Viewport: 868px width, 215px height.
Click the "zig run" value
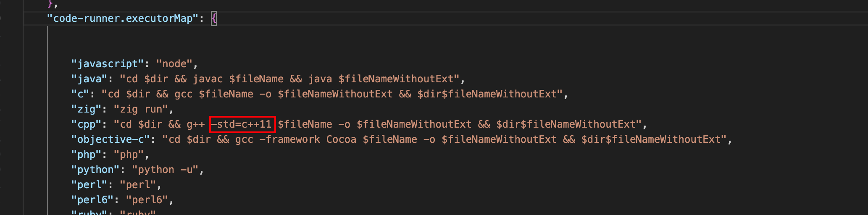click(141, 109)
